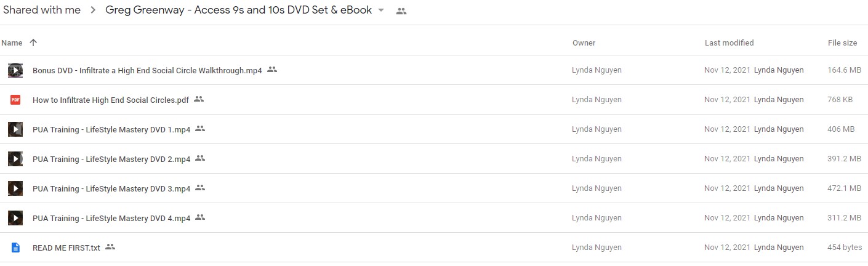This screenshot has height=266, width=868.
Task: Open the folder name dropdown arrow
Action: pos(381,10)
